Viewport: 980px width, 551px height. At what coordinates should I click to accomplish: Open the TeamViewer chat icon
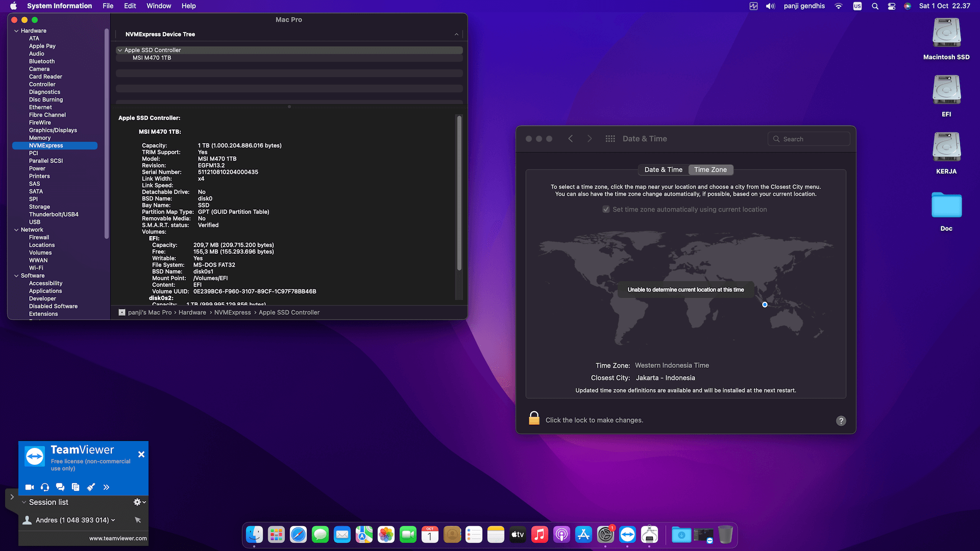click(x=60, y=487)
